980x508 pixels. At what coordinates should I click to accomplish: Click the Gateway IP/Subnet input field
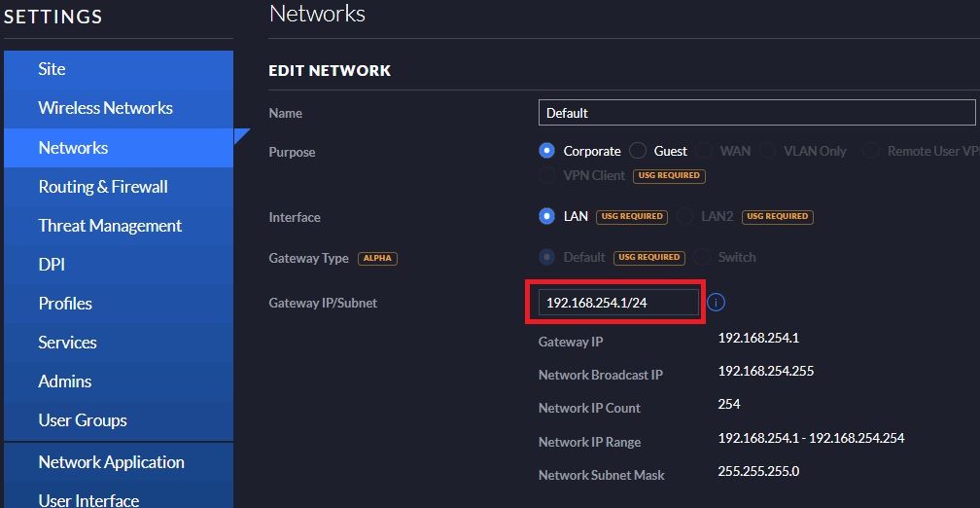[x=618, y=303]
